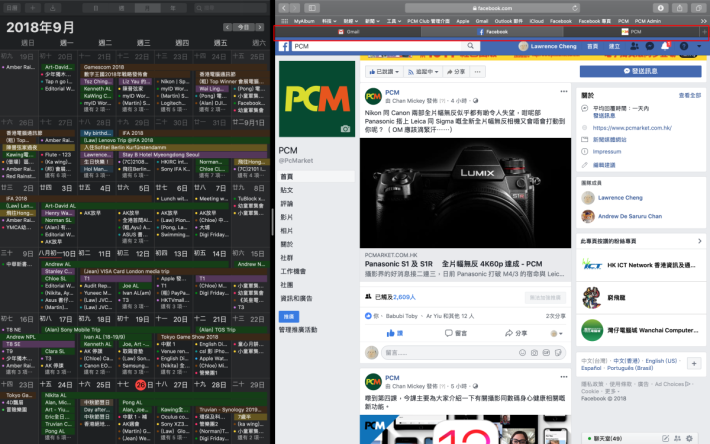Select the Facebook tab in Safari
The width and height of the screenshot is (710, 444).
pyautogui.click(x=492, y=32)
